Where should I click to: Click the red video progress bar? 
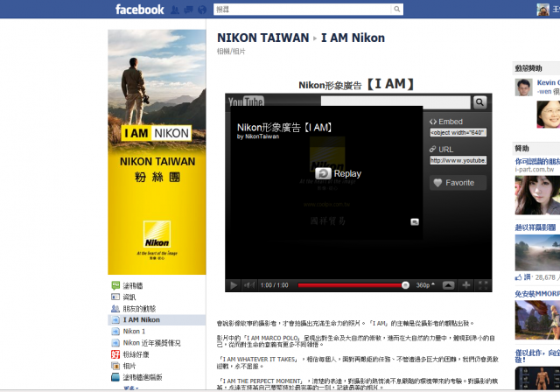[350, 285]
